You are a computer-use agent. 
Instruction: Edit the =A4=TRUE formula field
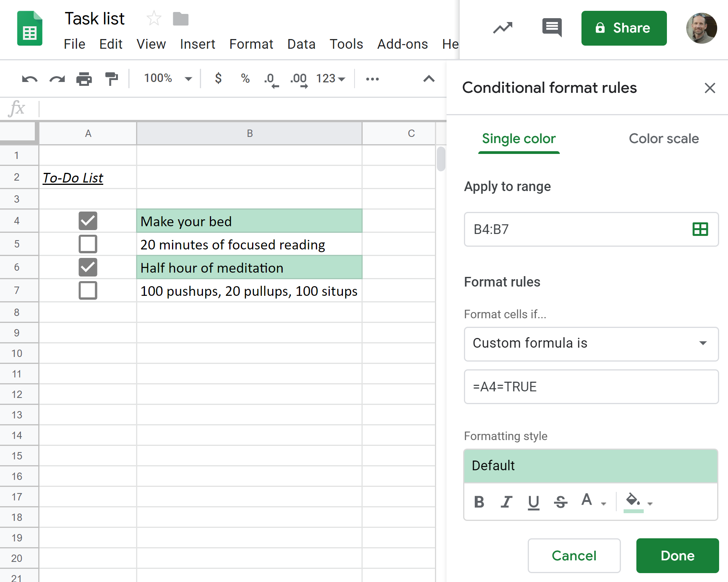point(591,387)
